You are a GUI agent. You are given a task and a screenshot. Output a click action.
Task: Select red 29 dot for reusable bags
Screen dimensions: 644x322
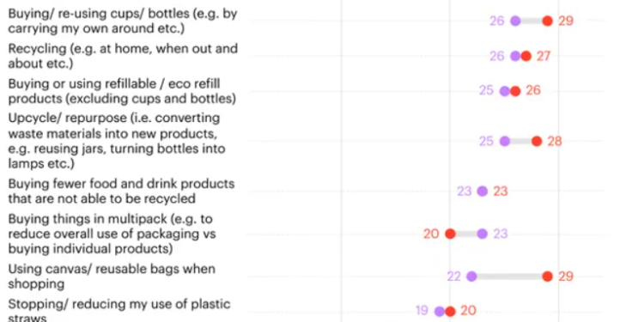547,276
